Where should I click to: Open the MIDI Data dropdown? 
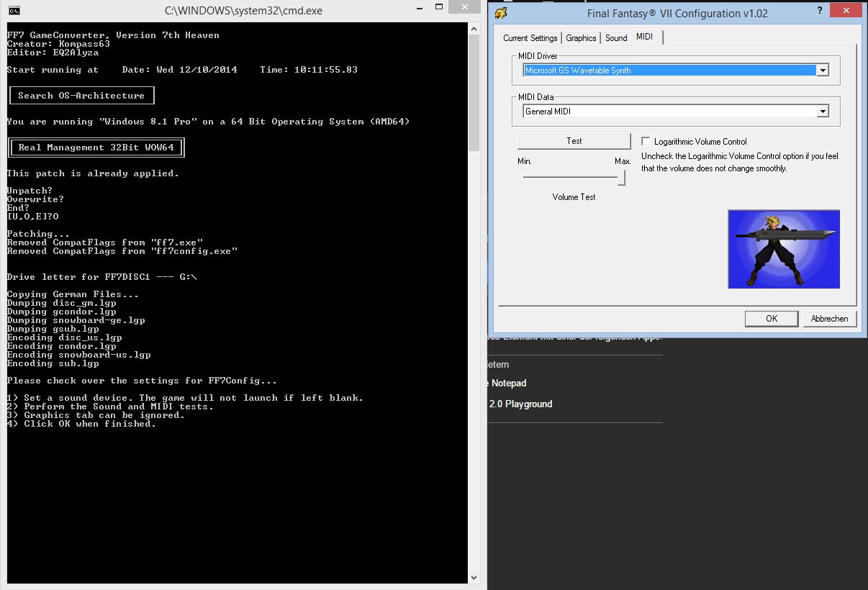pos(823,112)
